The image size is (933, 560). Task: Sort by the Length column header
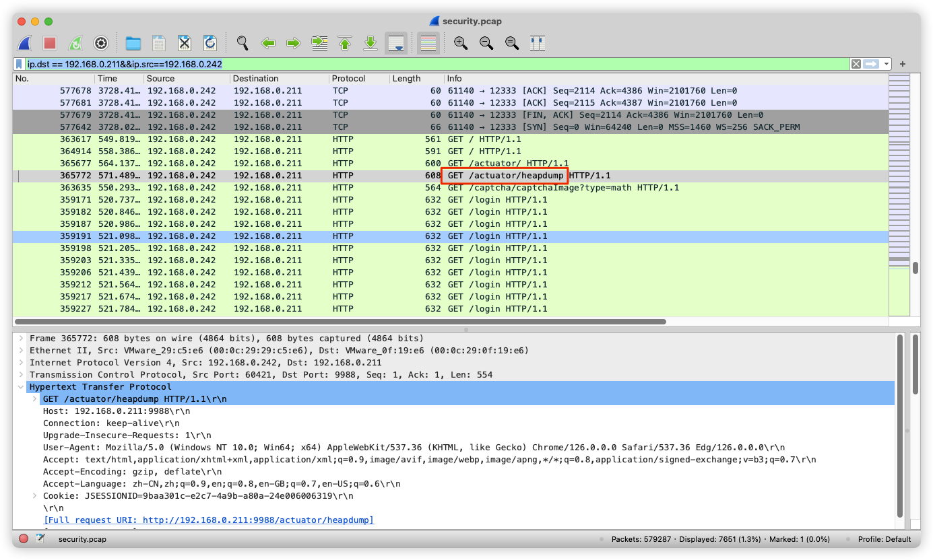tap(416, 79)
